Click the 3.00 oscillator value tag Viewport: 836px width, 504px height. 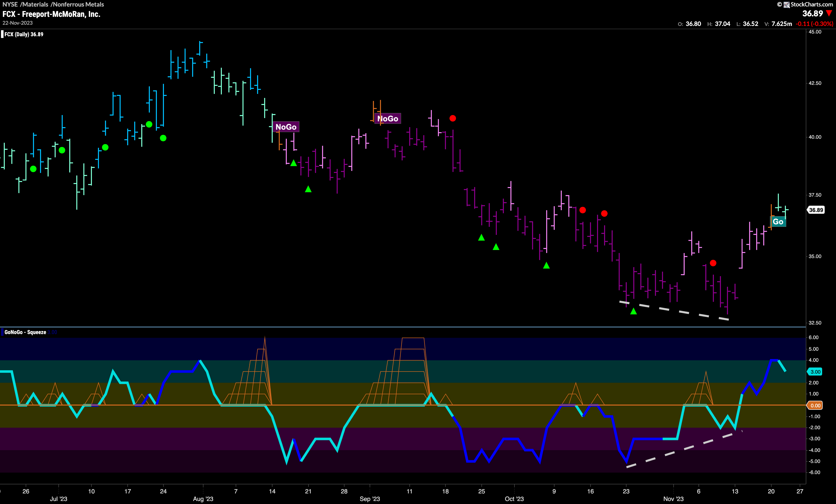(x=815, y=372)
